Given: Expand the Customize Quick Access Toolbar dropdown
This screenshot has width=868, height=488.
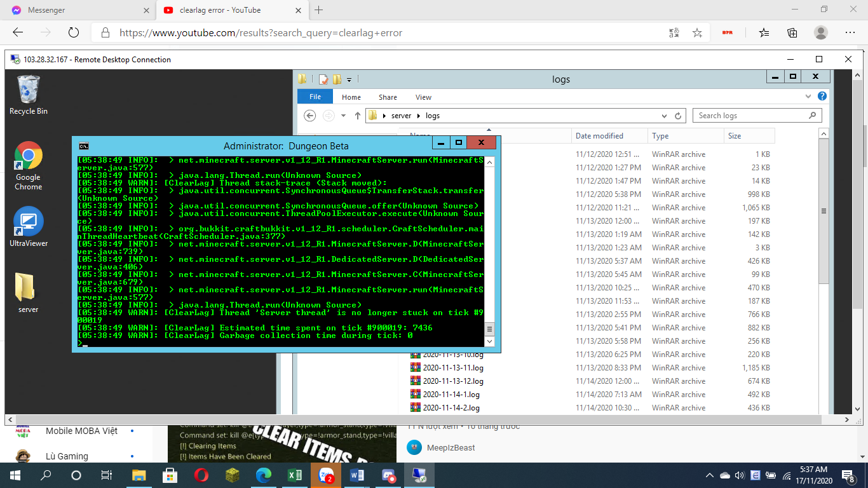Looking at the screenshot, I should (x=349, y=79).
